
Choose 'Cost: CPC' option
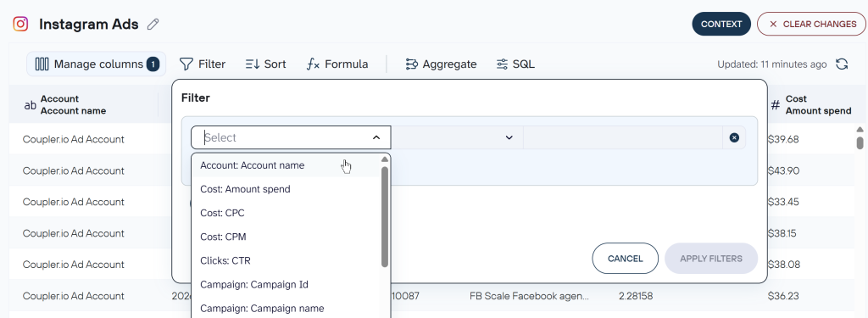(x=286, y=213)
